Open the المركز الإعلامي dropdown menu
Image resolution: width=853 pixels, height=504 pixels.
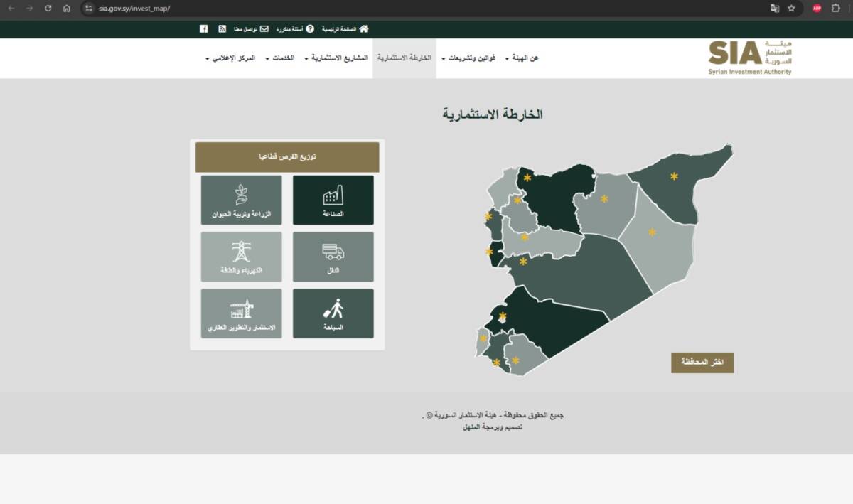(230, 58)
